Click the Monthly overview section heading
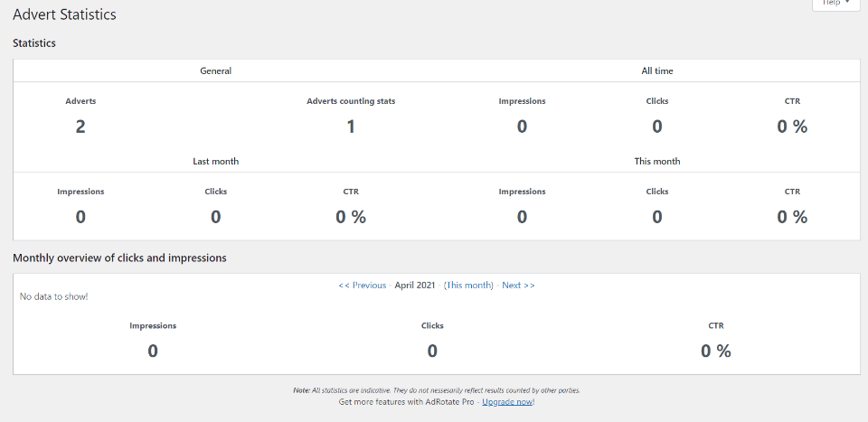868x422 pixels. pyautogui.click(x=119, y=258)
